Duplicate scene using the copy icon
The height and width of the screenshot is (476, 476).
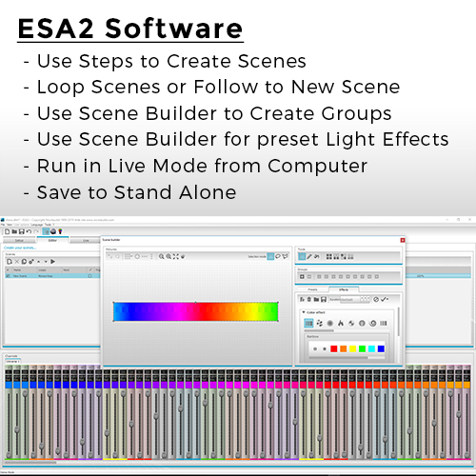pos(24,262)
